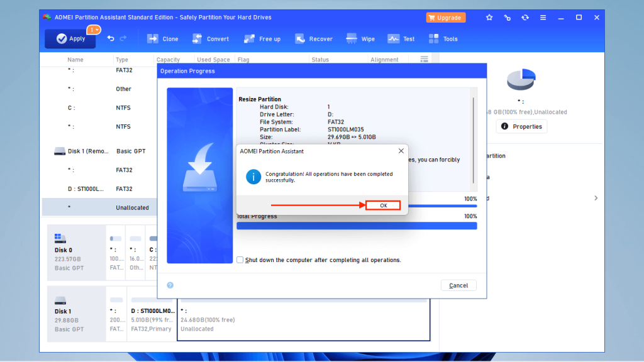Open the list view options icon above columns
Viewport: 644px width, 362px height.
(x=424, y=58)
